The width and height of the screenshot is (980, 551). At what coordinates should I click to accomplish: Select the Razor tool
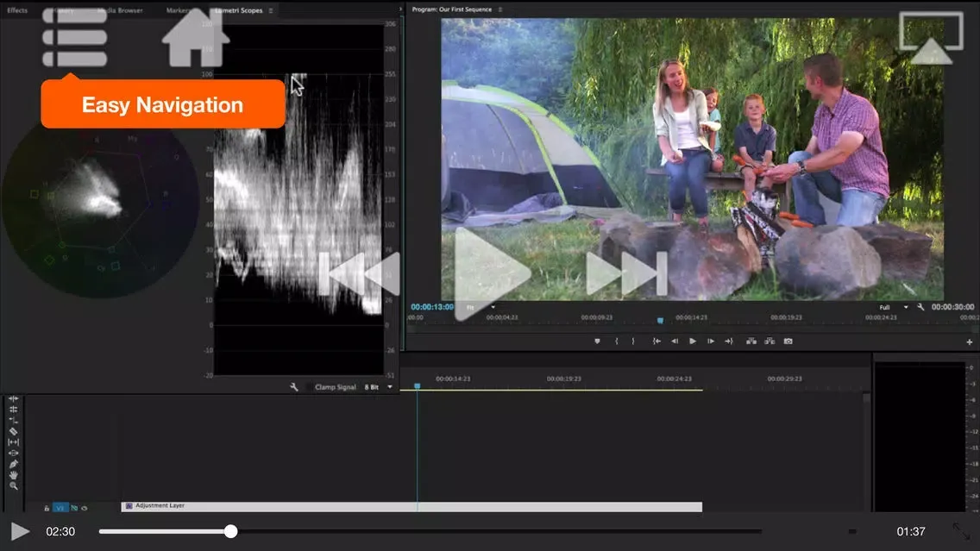(x=13, y=431)
